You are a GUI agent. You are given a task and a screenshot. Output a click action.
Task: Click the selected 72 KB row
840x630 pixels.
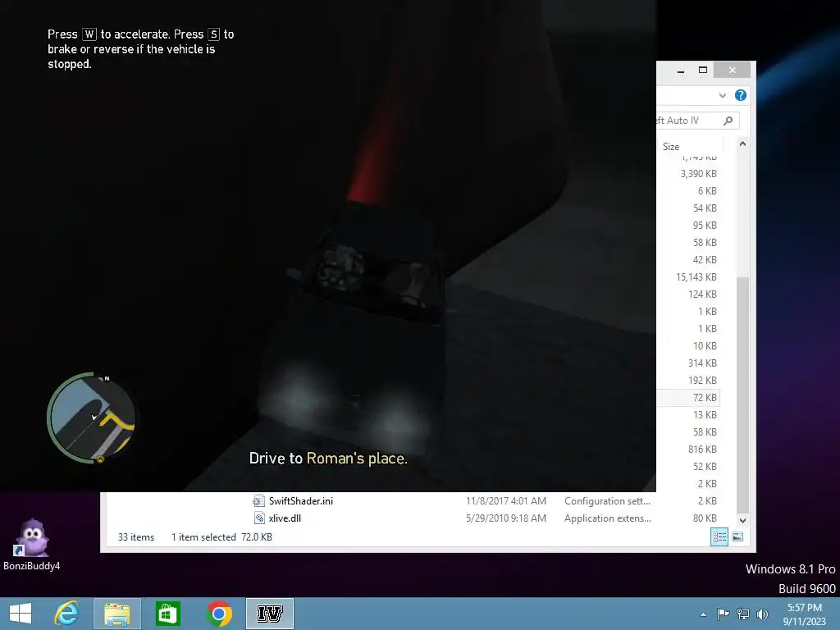(x=689, y=398)
